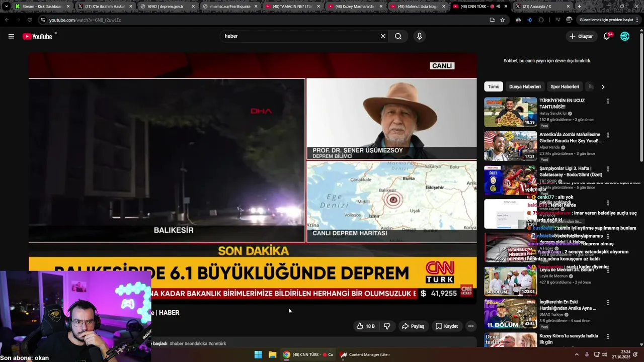The image size is (644, 362).
Task: Open Alper Rende channel link
Action: (x=549, y=147)
